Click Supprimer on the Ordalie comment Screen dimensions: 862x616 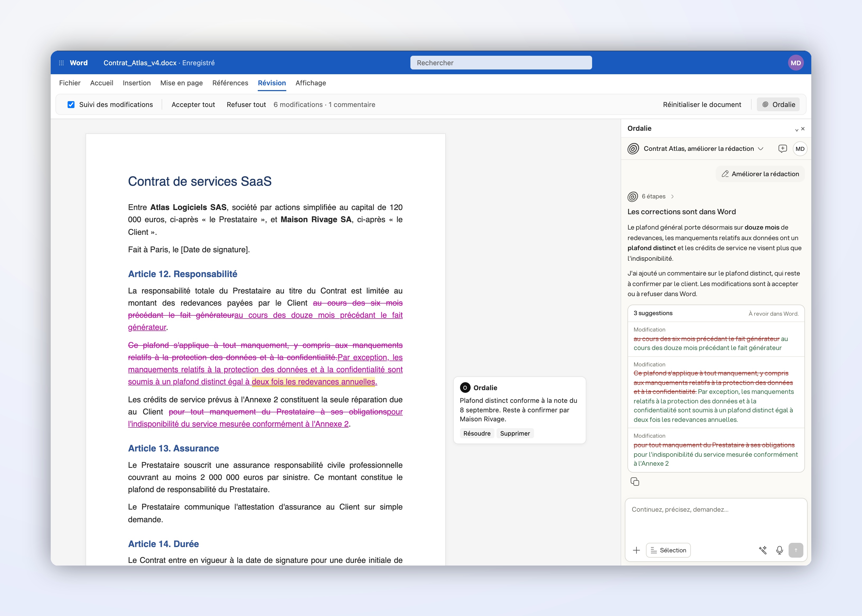tap(515, 433)
